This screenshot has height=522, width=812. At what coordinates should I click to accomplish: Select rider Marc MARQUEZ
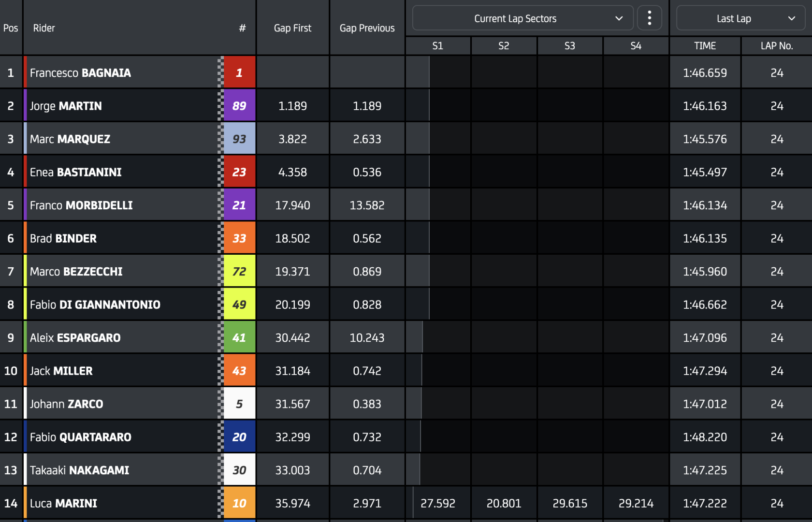click(x=70, y=139)
